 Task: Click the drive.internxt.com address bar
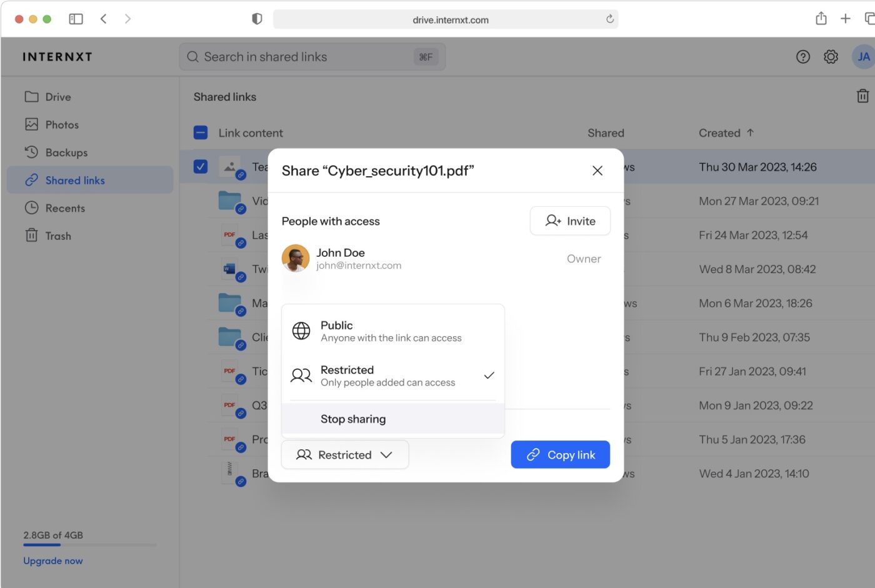point(445,19)
